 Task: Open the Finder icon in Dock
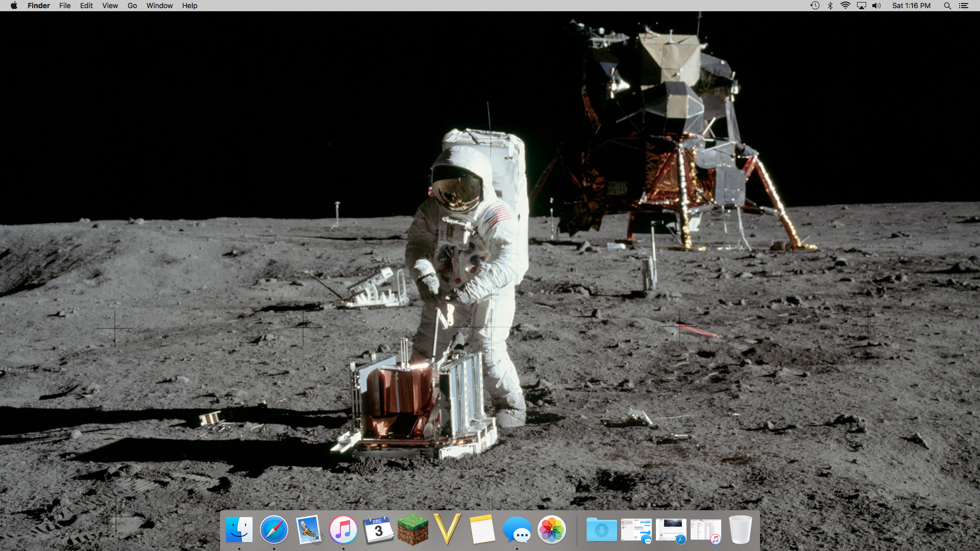point(239,530)
